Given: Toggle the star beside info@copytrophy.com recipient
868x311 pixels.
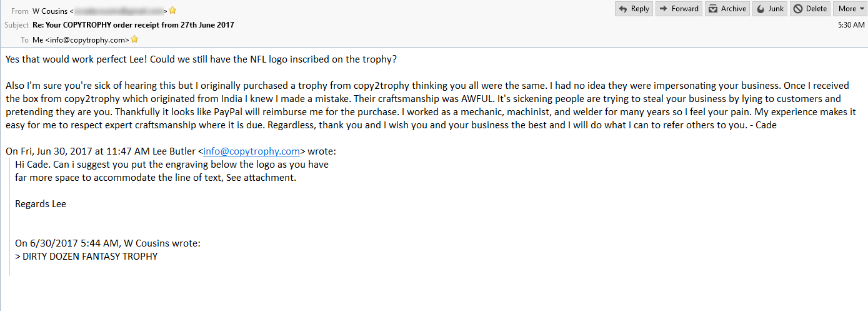Looking at the screenshot, I should tap(134, 39).
